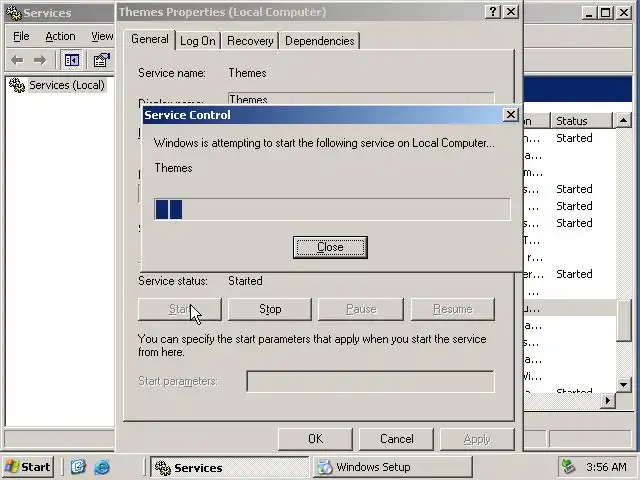
Task: Click the help question mark button
Action: (x=493, y=12)
